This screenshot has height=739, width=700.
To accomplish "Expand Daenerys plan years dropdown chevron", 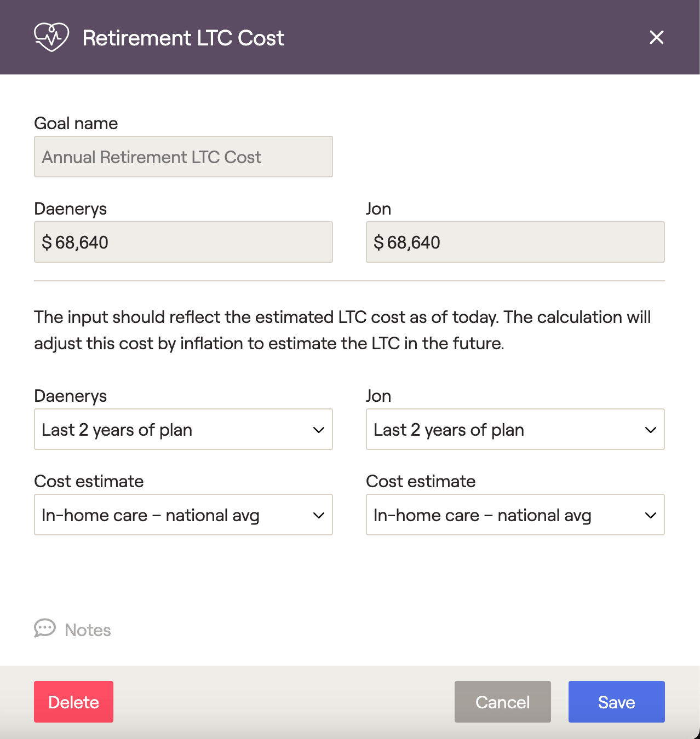I will (x=319, y=430).
